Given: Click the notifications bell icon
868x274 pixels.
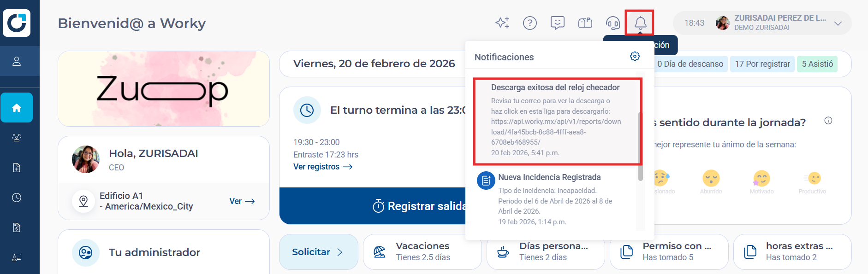Looking at the screenshot, I should (x=640, y=23).
